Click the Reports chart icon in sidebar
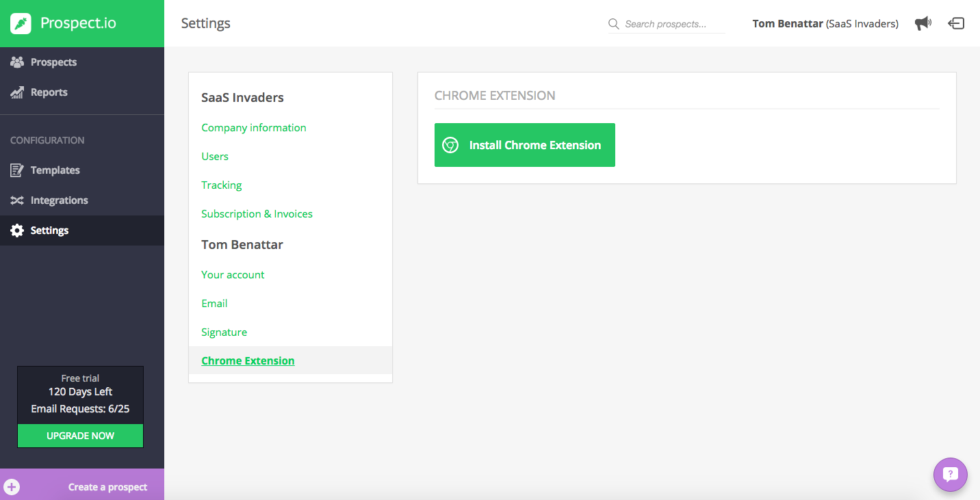980x500 pixels. coord(17,92)
